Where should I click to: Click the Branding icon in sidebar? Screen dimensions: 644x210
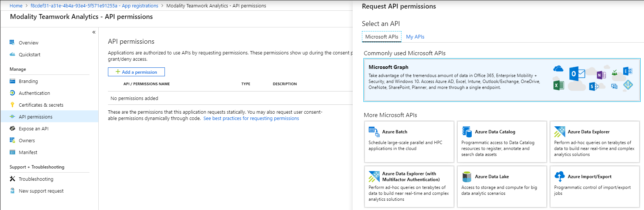coord(12,81)
